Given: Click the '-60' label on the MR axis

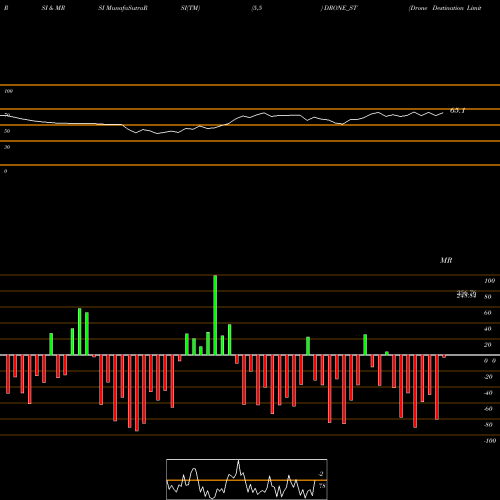Looking at the screenshot, I should point(488,409).
